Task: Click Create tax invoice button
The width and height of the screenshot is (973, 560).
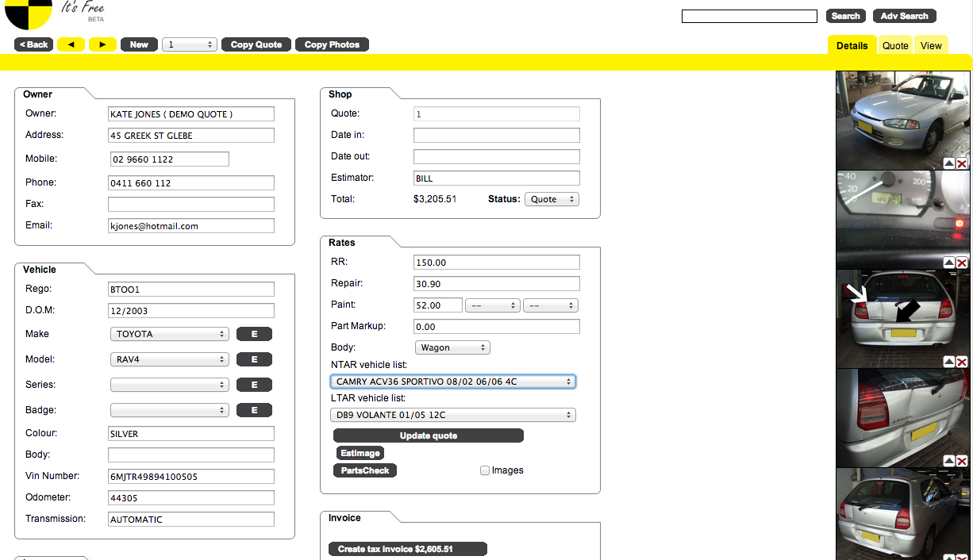Action: click(x=407, y=549)
